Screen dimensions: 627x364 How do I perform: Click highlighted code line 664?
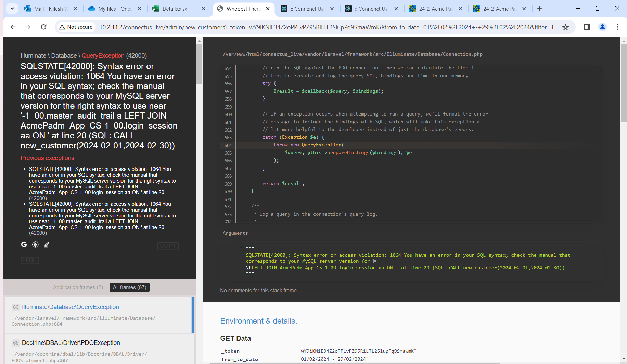point(411,145)
